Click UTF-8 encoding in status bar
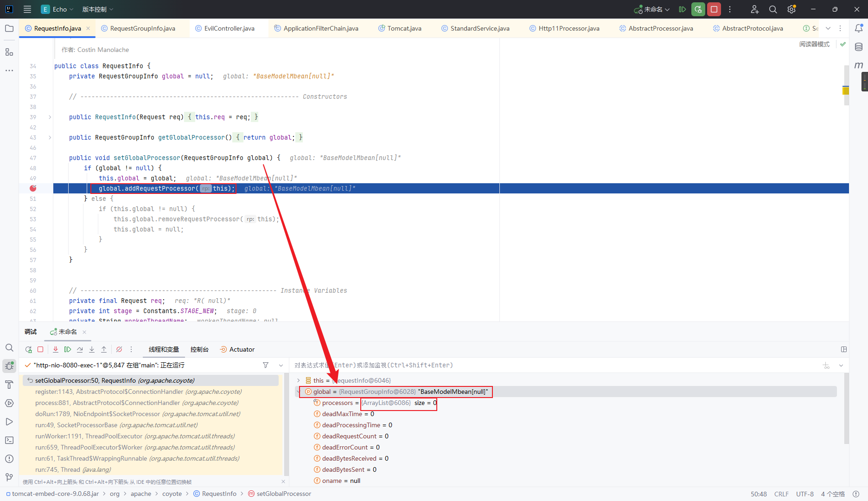The height and width of the screenshot is (501, 868). (805, 494)
